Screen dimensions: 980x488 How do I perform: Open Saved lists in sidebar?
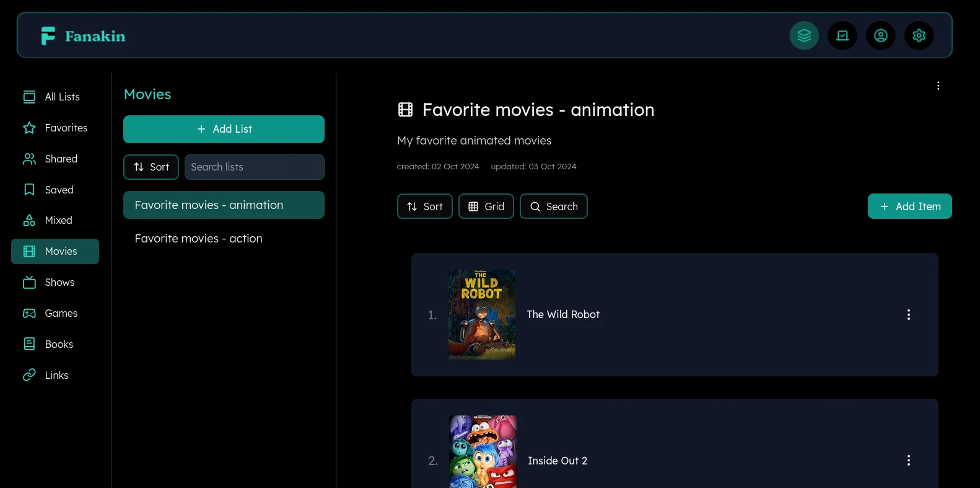(x=55, y=190)
